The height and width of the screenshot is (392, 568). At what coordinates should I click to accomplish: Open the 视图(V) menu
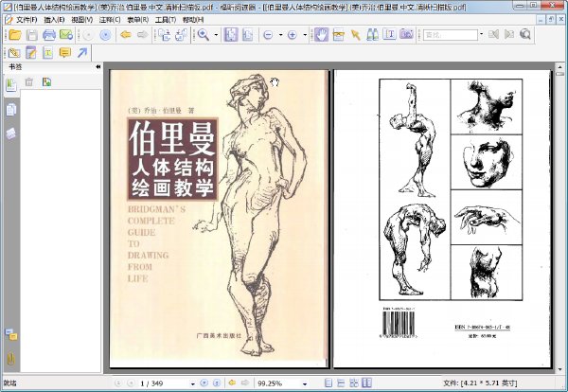[x=81, y=20]
